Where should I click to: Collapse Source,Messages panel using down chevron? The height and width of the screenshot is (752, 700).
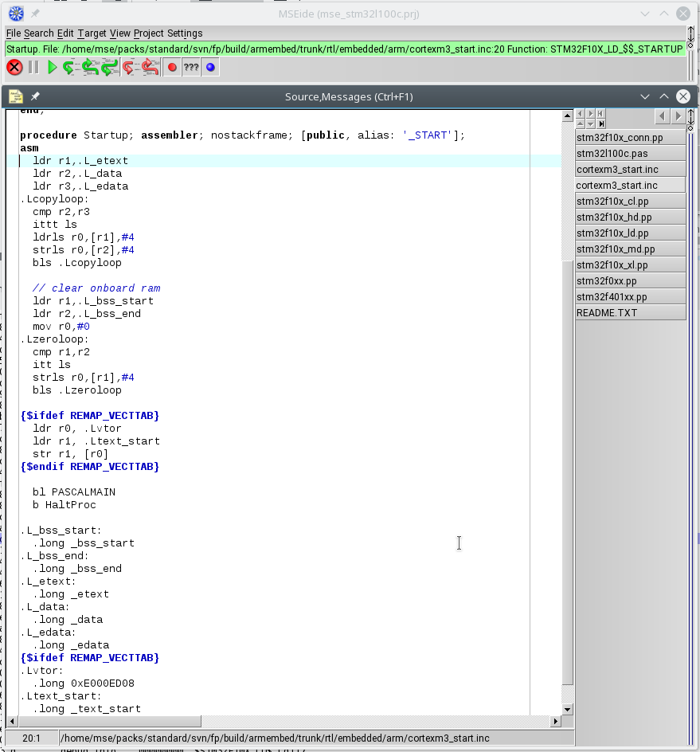point(646,96)
